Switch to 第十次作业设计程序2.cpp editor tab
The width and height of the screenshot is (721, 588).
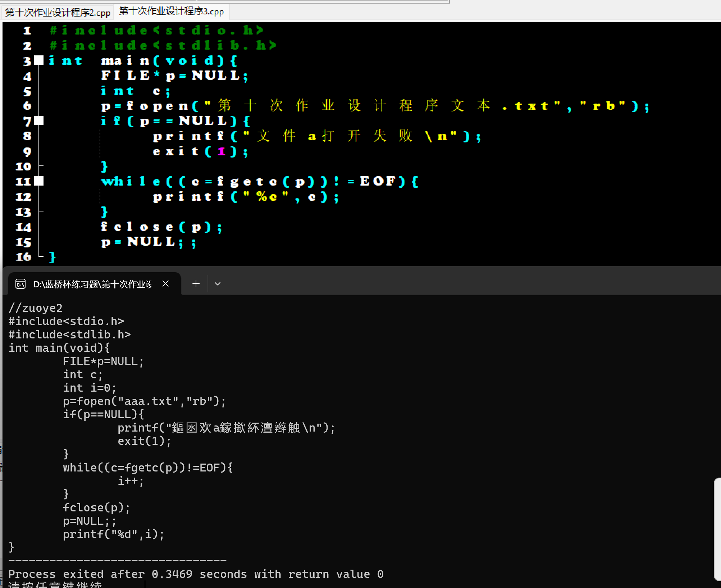58,13
